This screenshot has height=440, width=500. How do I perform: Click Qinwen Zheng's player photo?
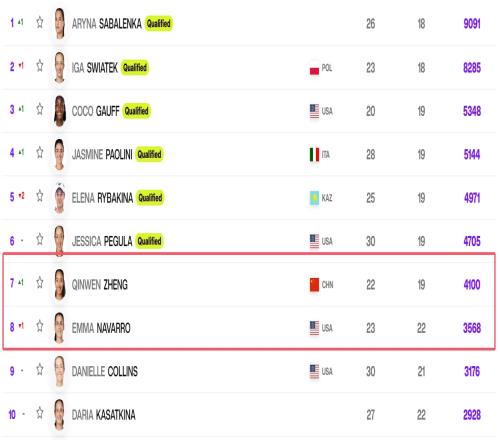[60, 284]
